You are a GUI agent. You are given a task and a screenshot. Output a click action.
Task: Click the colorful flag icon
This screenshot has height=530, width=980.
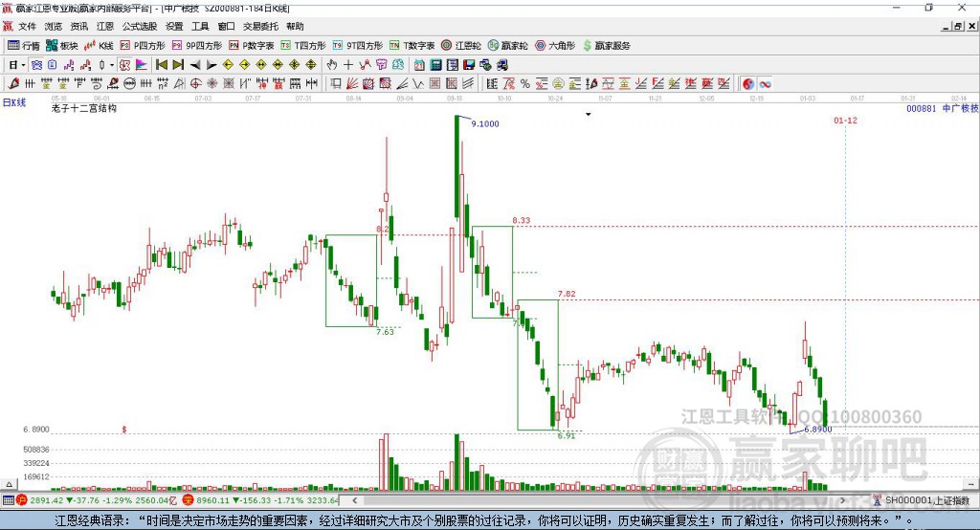tap(142, 65)
